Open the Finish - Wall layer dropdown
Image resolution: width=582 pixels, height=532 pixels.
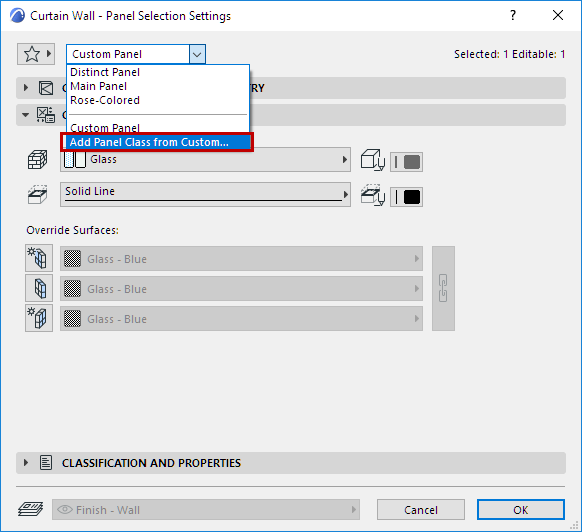pos(206,510)
